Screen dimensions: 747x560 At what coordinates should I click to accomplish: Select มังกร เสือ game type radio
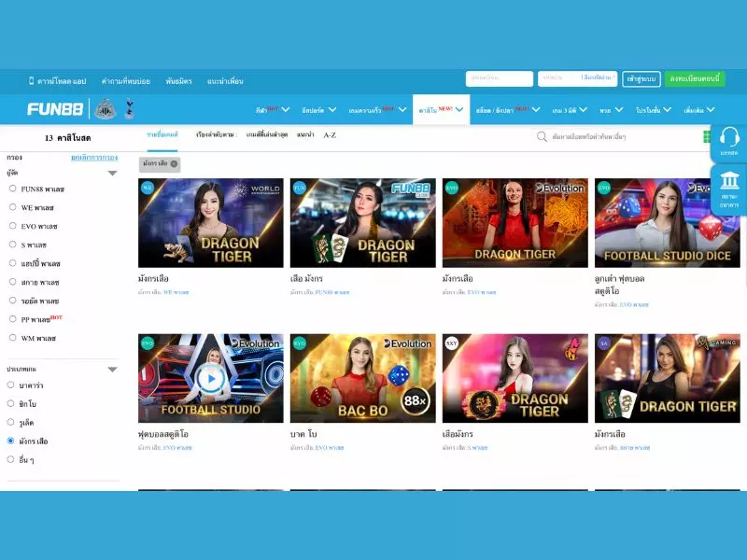tap(10, 441)
